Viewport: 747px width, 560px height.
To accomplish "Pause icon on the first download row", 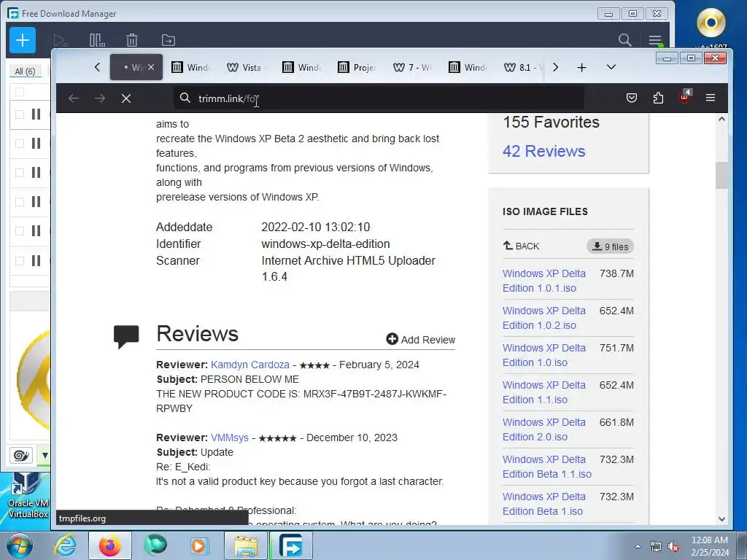I will pos(36,114).
